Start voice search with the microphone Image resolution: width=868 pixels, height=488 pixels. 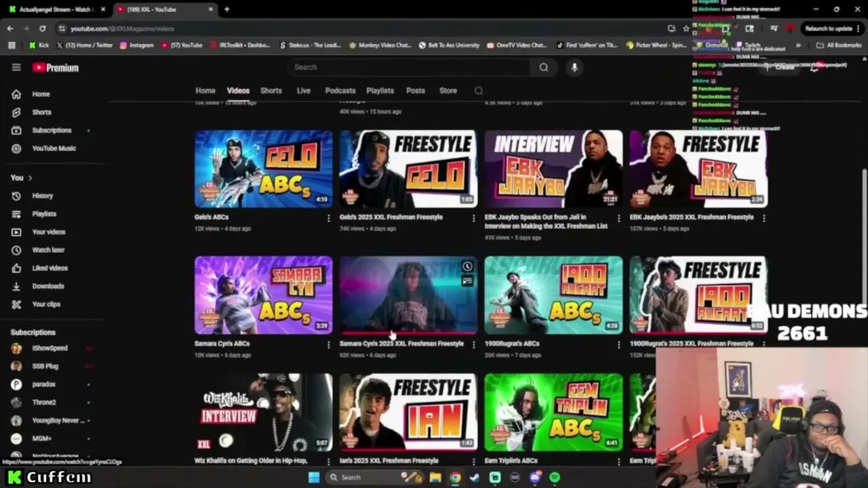click(574, 67)
